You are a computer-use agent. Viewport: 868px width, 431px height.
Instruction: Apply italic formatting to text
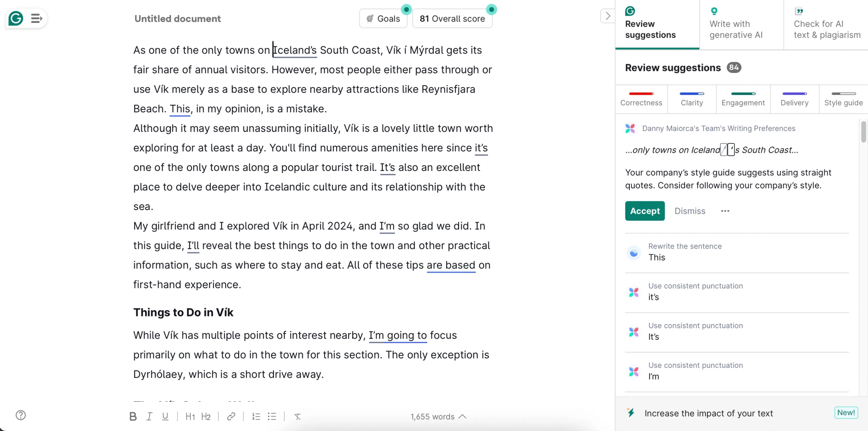point(149,416)
